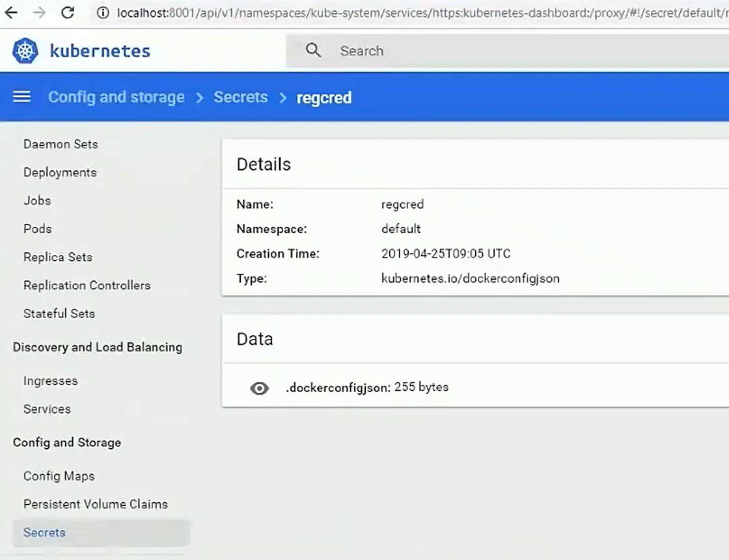Go forward with the browser forward arrow

(x=40, y=12)
